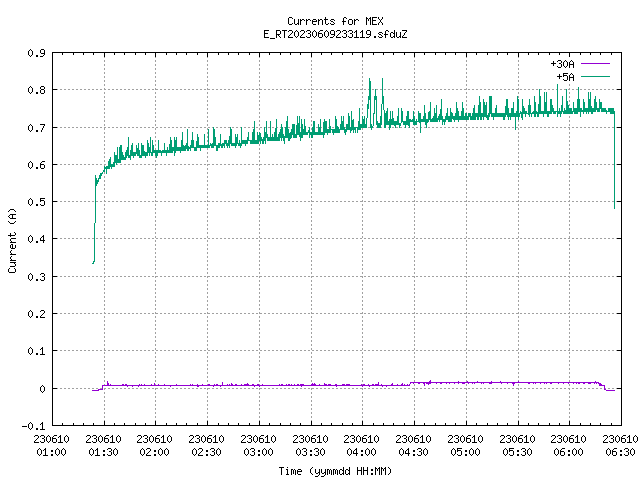Image resolution: width=640 pixels, height=480 pixels.
Task: Click the y-axis tick value 0.1
Action: point(36,351)
